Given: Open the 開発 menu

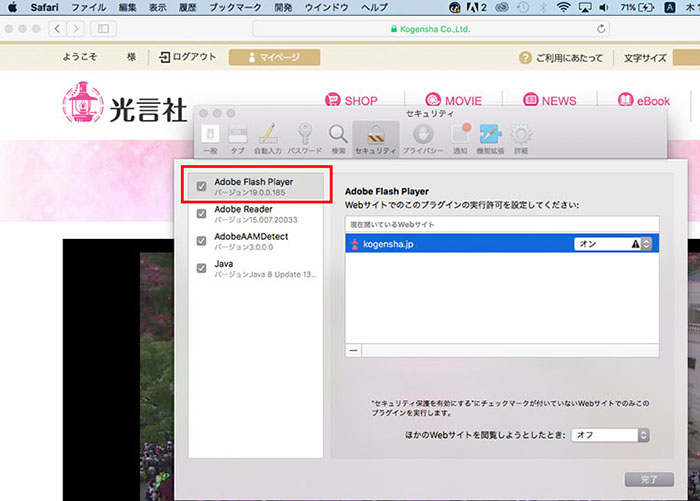Looking at the screenshot, I should [283, 7].
